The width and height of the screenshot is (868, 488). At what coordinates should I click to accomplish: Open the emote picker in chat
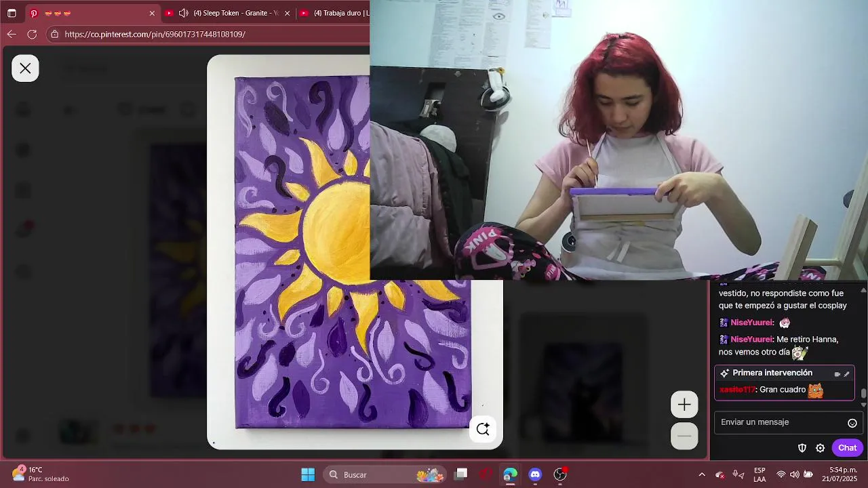852,423
